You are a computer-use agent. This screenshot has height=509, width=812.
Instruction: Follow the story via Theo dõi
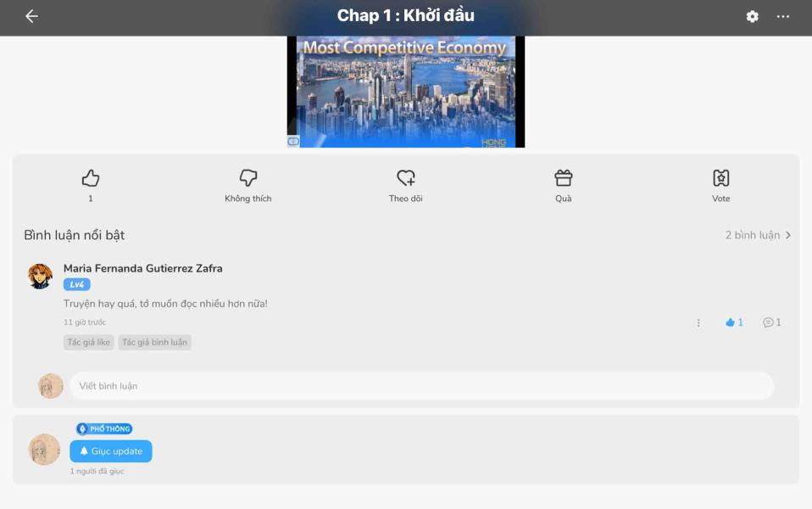(405, 178)
